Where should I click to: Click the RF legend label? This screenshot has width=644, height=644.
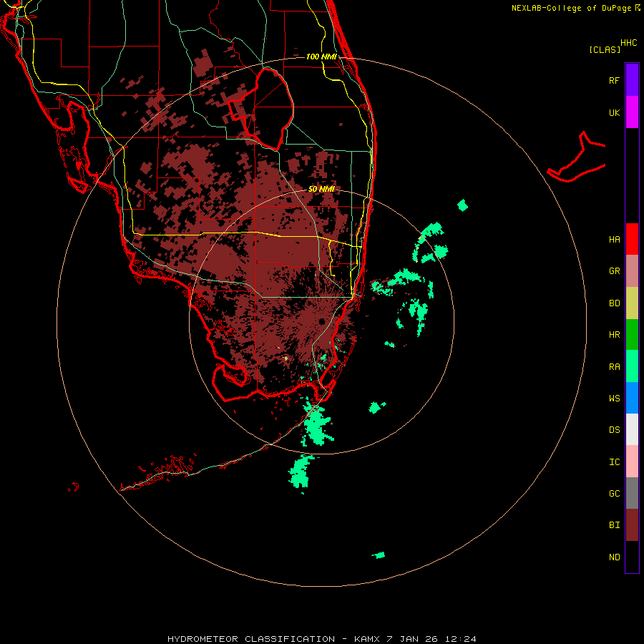click(614, 80)
